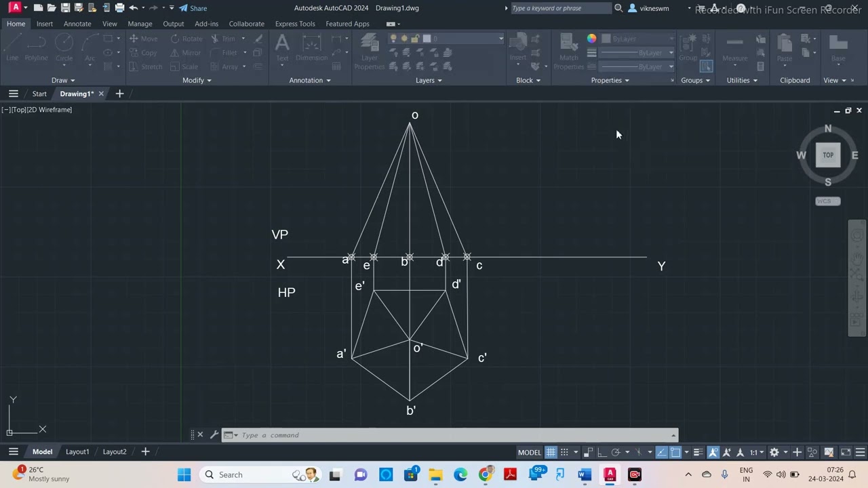Click the Plot (print) icon
868x488 pixels.
[119, 8]
